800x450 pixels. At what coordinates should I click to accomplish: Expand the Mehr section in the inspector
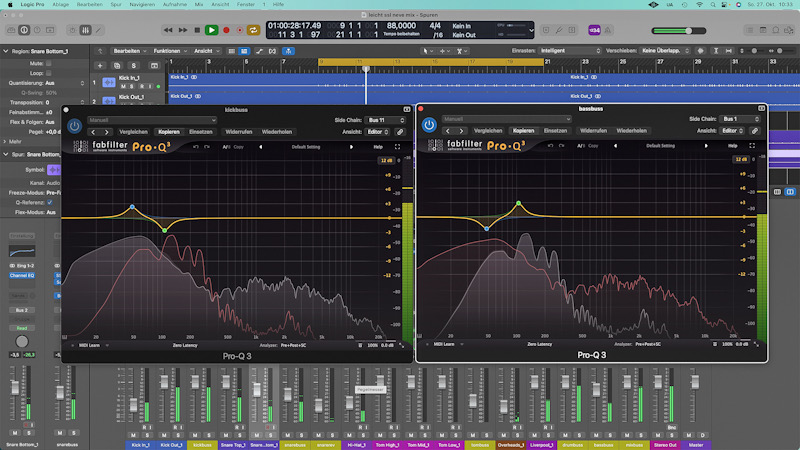click(x=5, y=141)
